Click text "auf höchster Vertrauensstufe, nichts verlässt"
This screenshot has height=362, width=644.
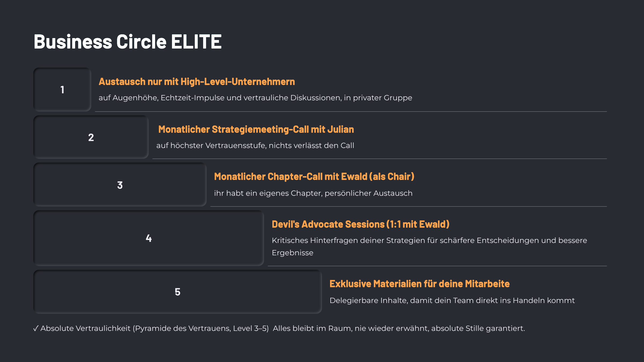pyautogui.click(x=255, y=145)
